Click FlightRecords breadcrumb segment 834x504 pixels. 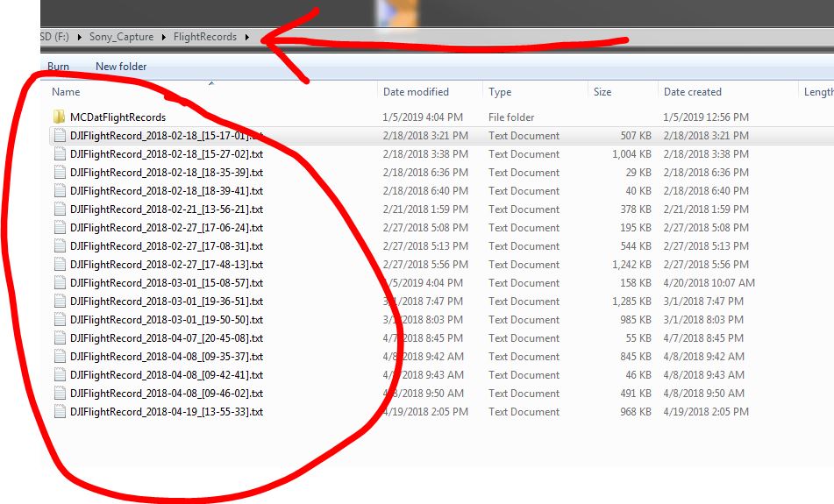click(x=205, y=37)
